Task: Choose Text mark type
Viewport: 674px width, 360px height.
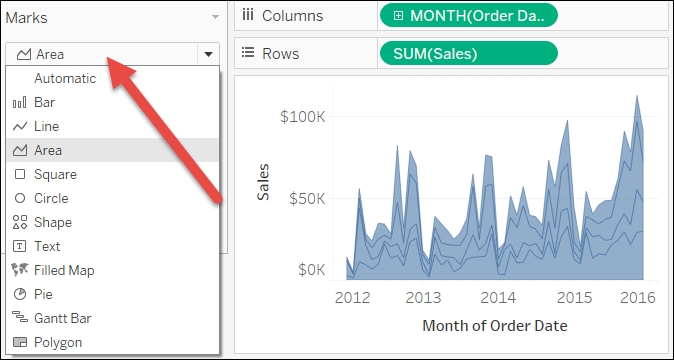Action: pos(112,246)
